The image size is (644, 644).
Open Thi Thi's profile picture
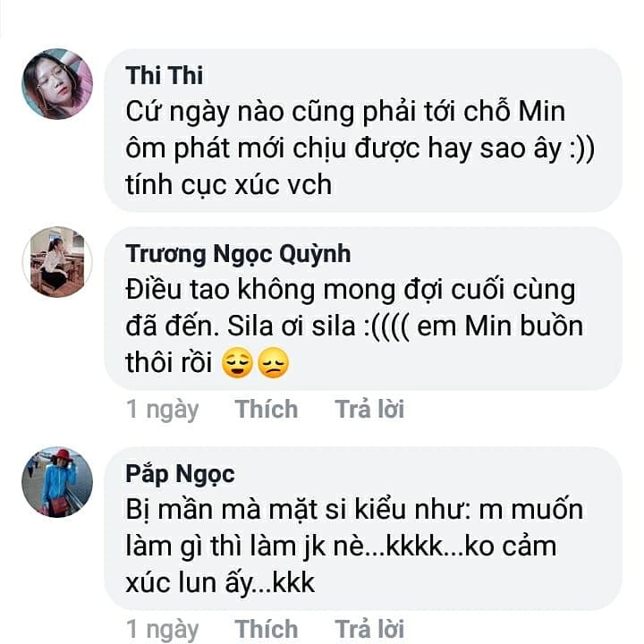pos(57,84)
